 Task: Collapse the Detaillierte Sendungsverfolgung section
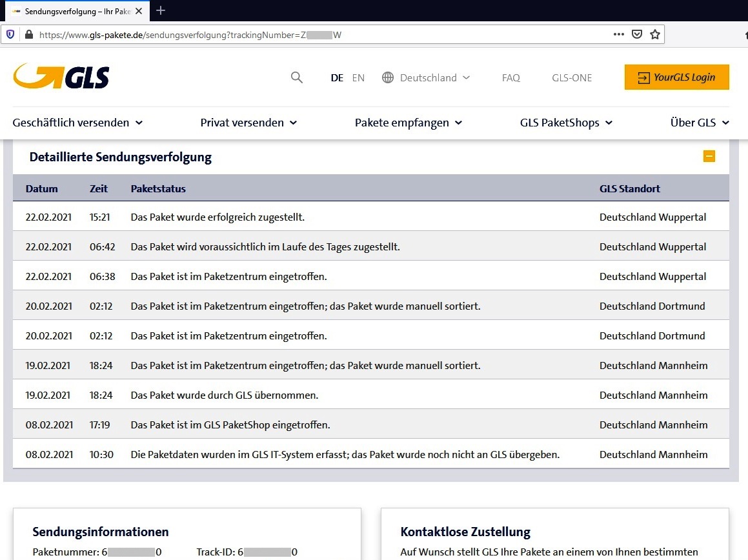[709, 156]
